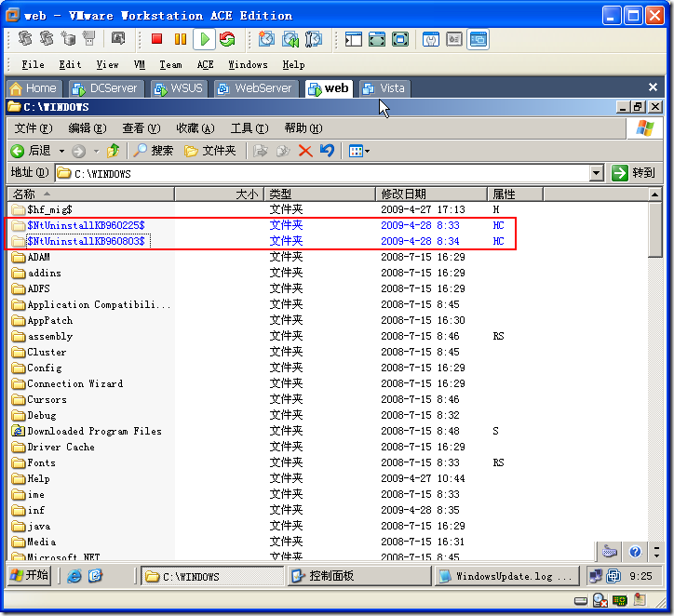Expand the address bar dropdown

pos(596,173)
